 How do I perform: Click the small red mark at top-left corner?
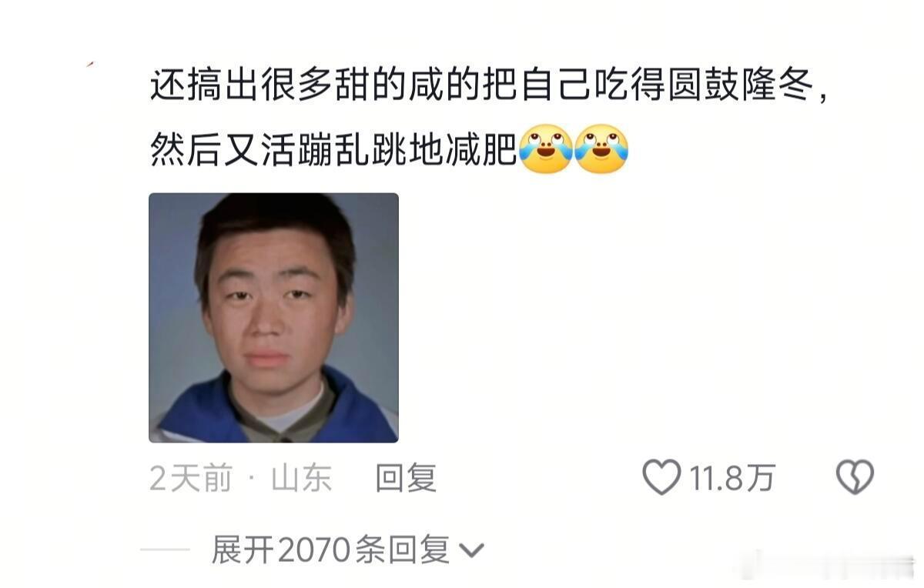click(90, 65)
